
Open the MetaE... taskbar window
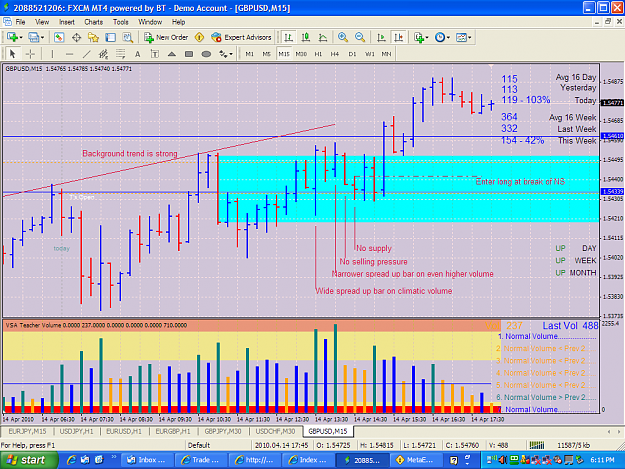pos(416,460)
